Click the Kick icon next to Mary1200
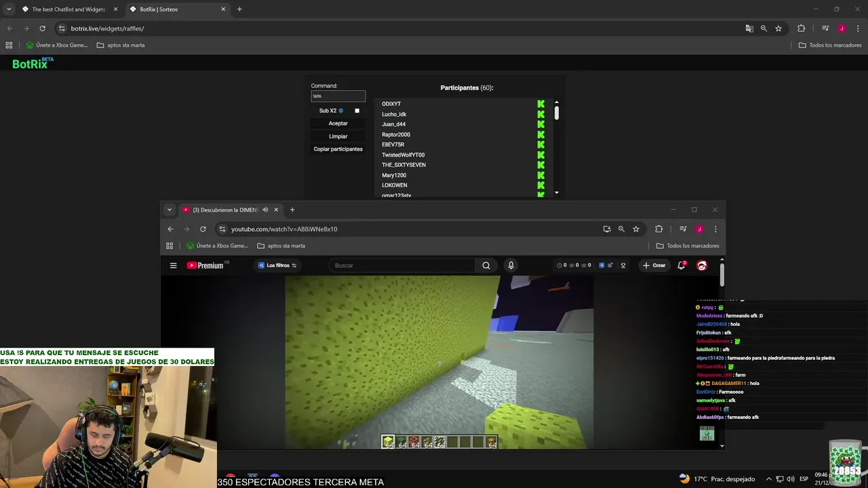This screenshot has height=488, width=868. (540, 175)
